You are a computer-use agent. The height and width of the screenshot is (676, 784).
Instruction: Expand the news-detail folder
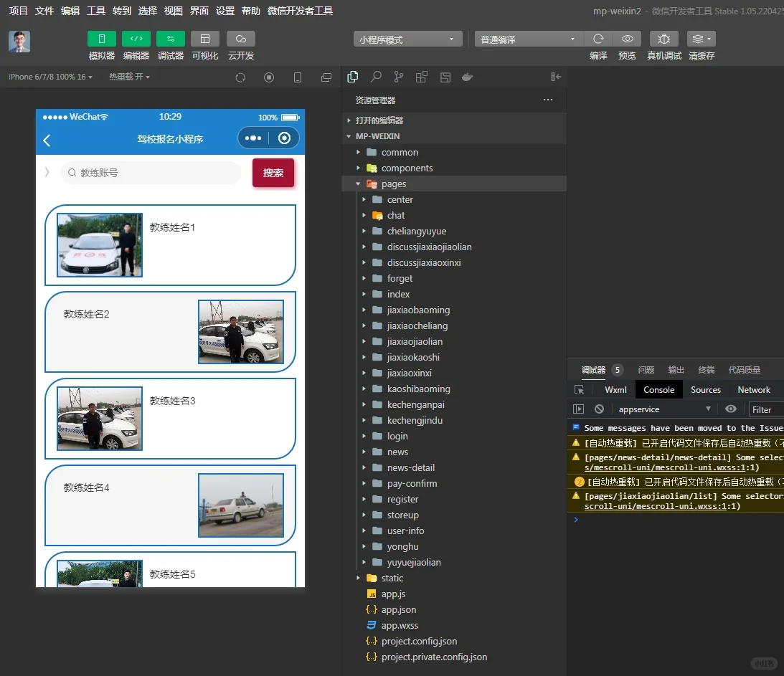(x=454, y=467)
